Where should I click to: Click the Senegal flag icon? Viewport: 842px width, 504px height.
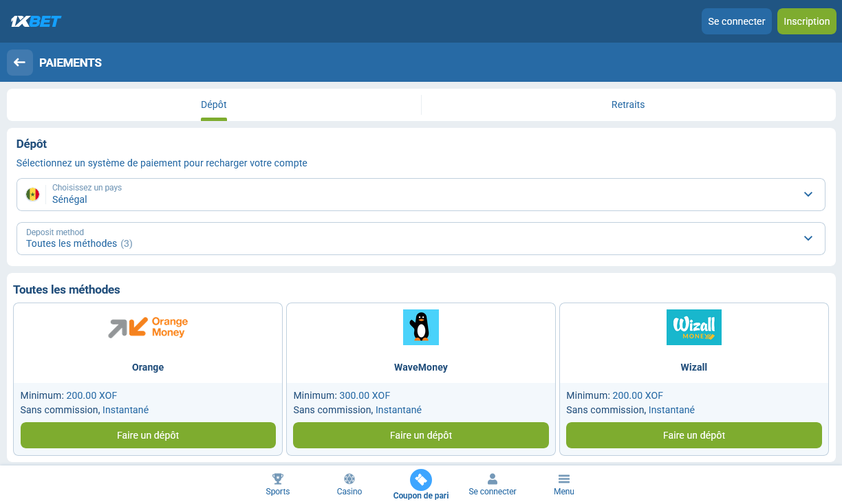(32, 195)
